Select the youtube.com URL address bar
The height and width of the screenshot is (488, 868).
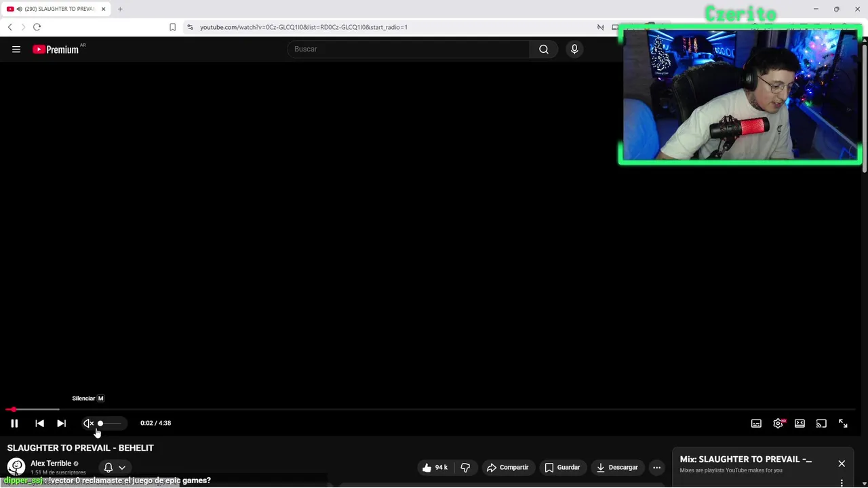click(x=304, y=27)
